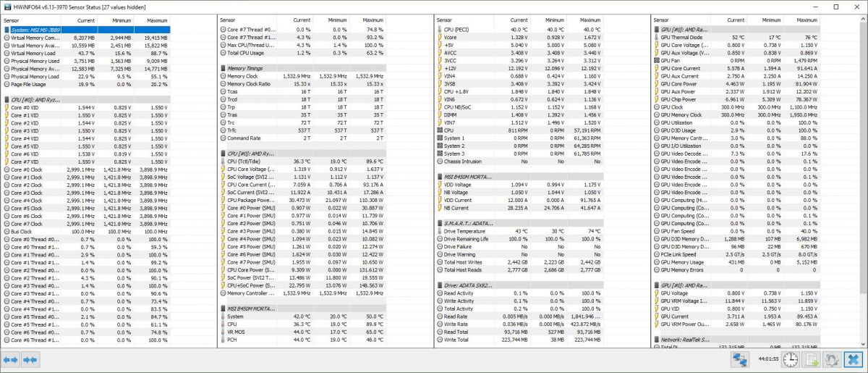Select the GPU D3D Usage row
The height and width of the screenshot is (373, 868).
(737, 130)
